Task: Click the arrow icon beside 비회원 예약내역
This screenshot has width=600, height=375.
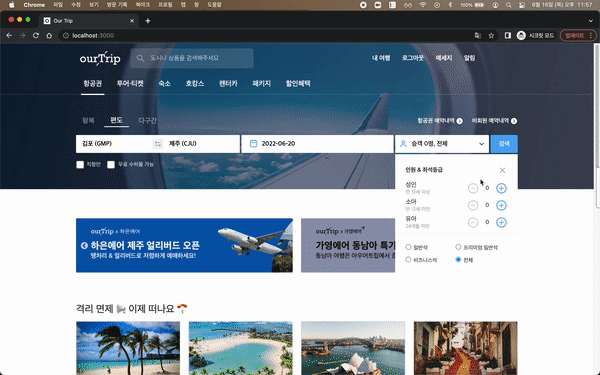Action: (514, 121)
